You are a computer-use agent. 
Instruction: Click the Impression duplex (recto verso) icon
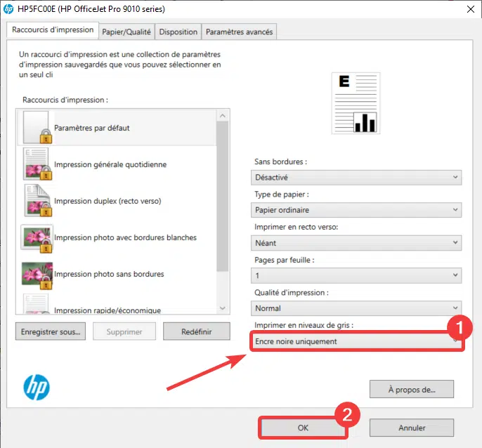(38, 200)
